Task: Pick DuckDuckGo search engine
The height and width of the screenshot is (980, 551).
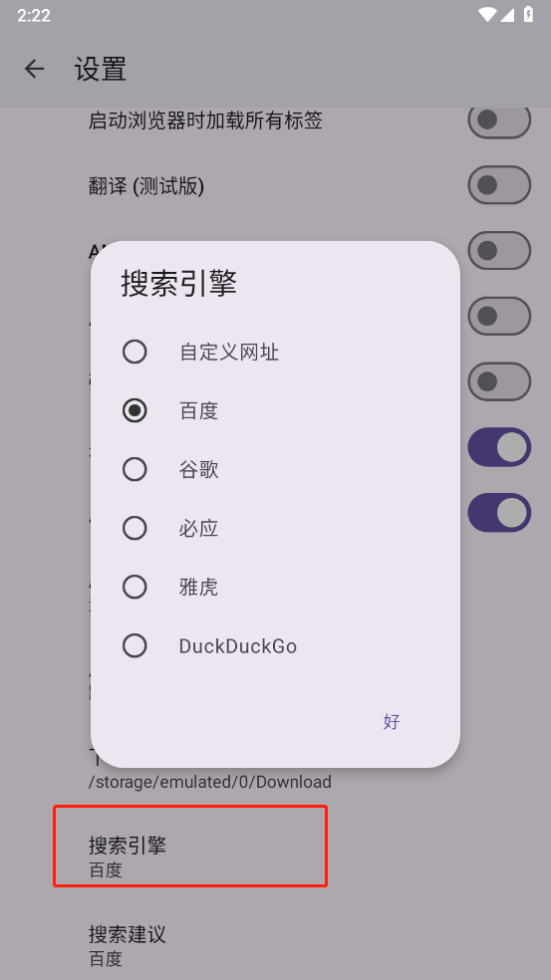Action: click(275, 645)
